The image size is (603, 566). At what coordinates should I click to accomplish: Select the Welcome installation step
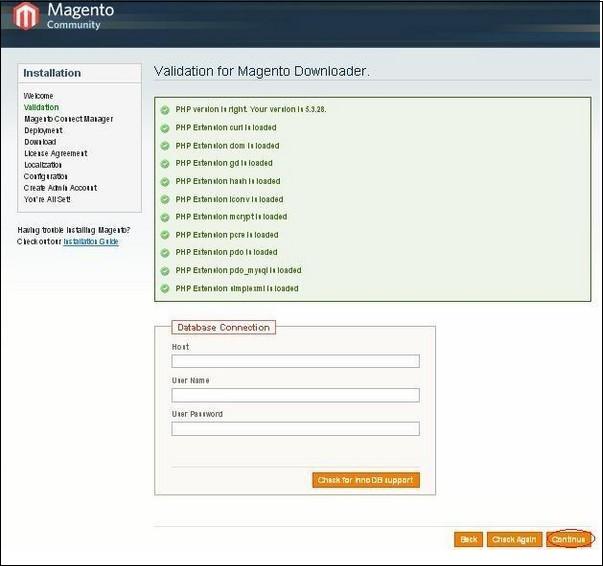click(38, 96)
